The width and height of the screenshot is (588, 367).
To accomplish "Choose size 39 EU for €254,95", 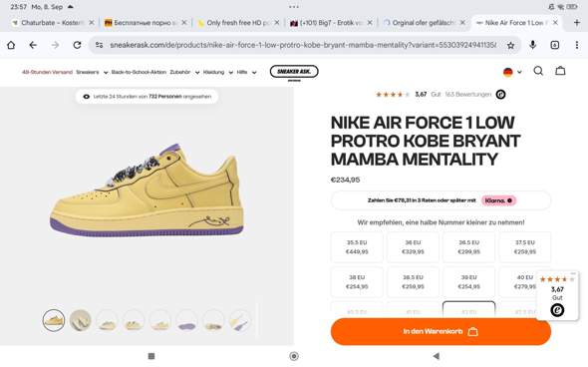I will click(x=468, y=282).
